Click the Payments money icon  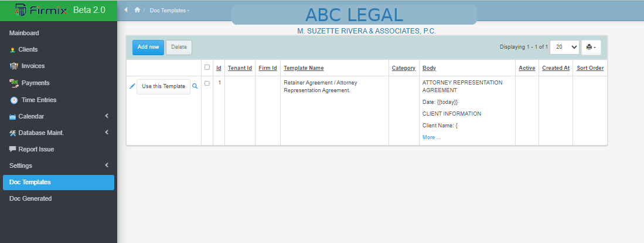pyautogui.click(x=14, y=83)
